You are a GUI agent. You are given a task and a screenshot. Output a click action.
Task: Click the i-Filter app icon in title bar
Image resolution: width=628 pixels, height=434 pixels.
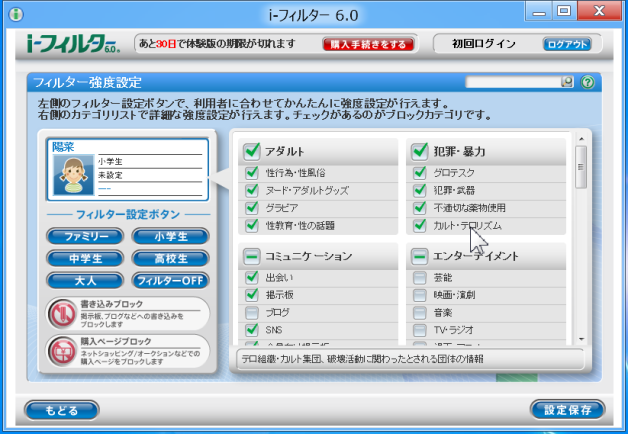[x=16, y=14]
